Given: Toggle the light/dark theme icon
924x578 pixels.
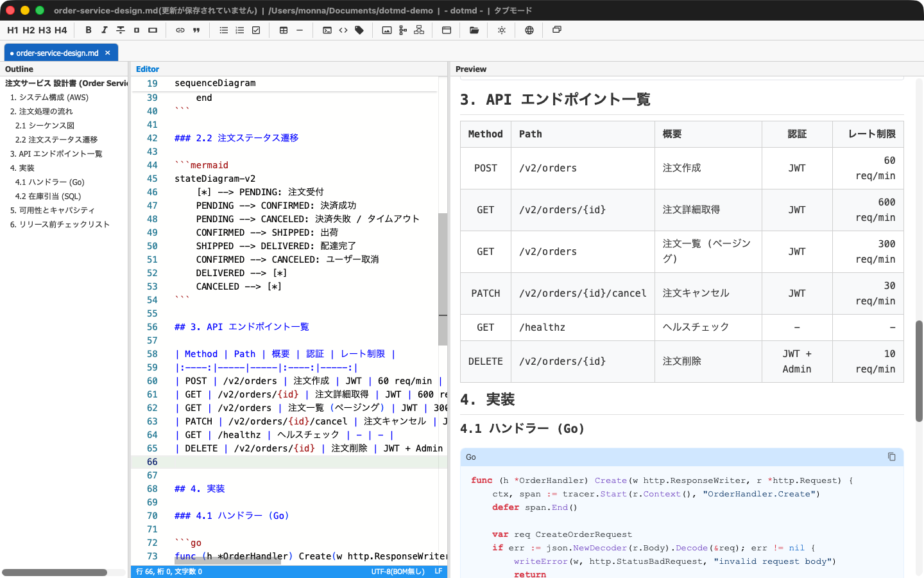Looking at the screenshot, I should click(502, 30).
